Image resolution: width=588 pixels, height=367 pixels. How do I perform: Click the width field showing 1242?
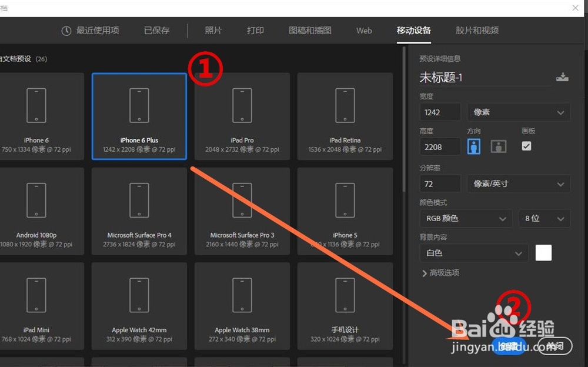440,112
